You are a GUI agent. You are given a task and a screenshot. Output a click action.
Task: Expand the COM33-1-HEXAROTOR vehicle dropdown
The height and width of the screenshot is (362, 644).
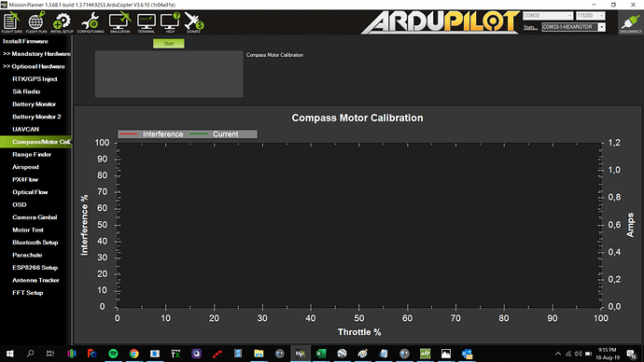(x=602, y=27)
